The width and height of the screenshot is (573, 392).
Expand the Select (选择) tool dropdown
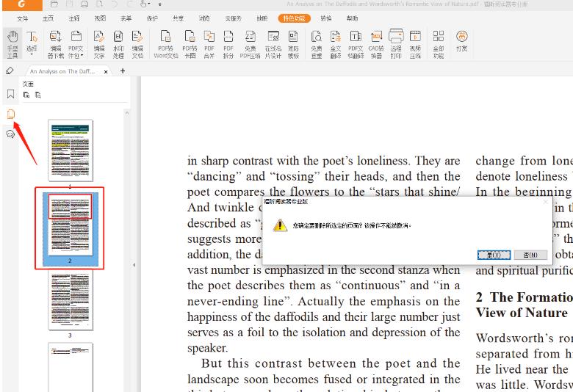[32, 54]
